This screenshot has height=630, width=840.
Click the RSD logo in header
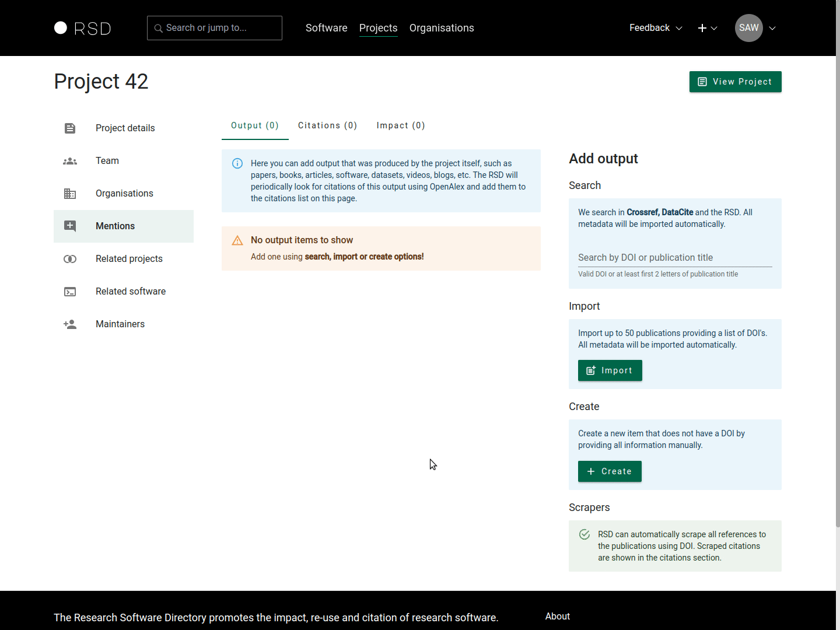point(82,28)
